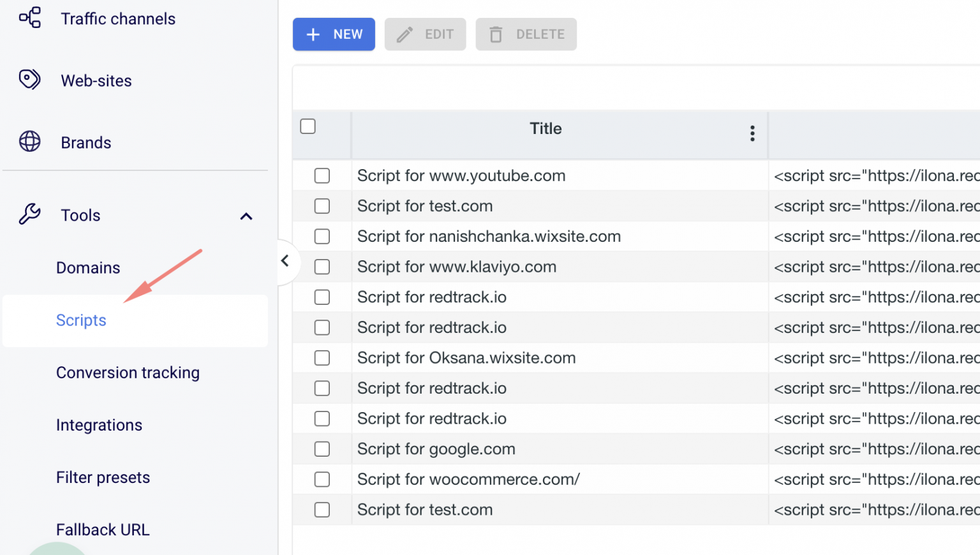Check the Script for woocommerce.com/ row
Screen dimensions: 980x555
(322, 479)
